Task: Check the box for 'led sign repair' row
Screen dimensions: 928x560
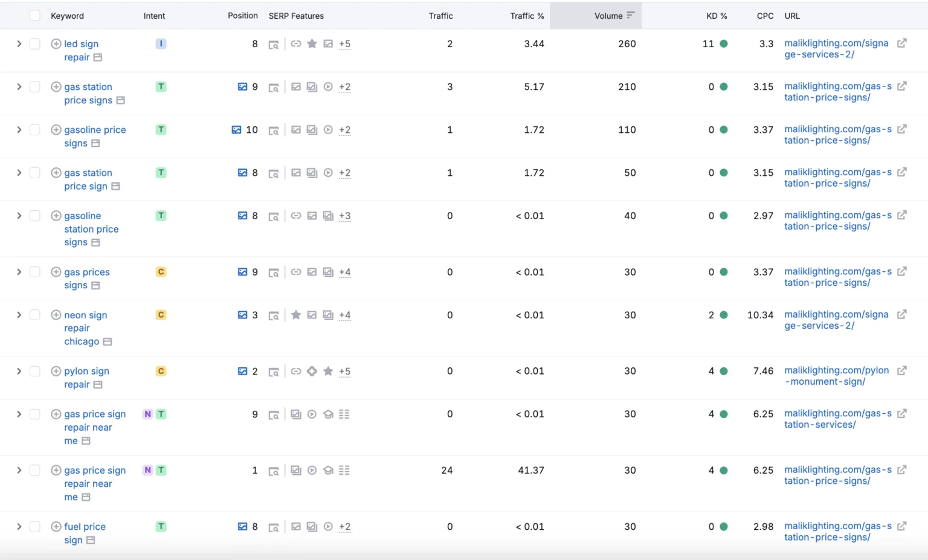Action: (35, 43)
